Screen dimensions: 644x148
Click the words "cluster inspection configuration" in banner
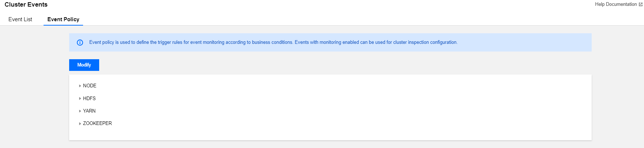425,42
